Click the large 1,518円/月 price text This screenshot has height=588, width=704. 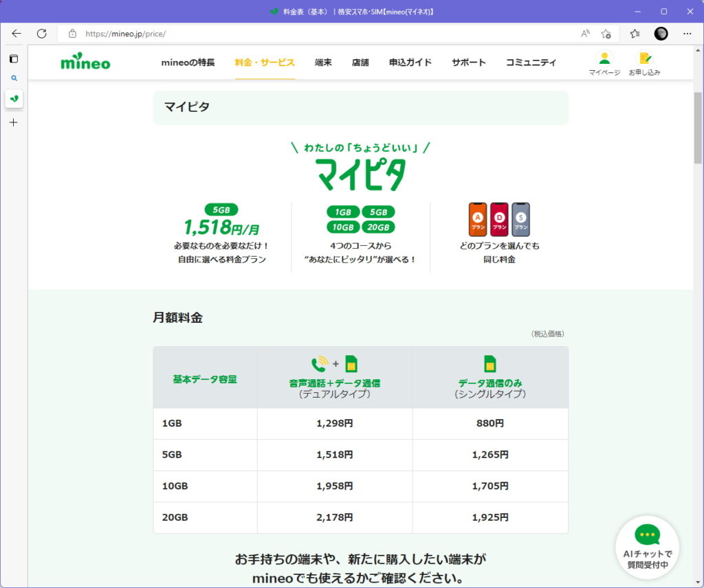(221, 227)
